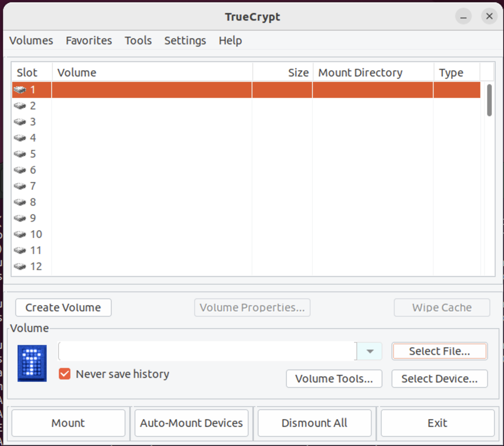Click the drive icon for slot 4
Viewport: 504px width, 446px height.
(x=20, y=138)
